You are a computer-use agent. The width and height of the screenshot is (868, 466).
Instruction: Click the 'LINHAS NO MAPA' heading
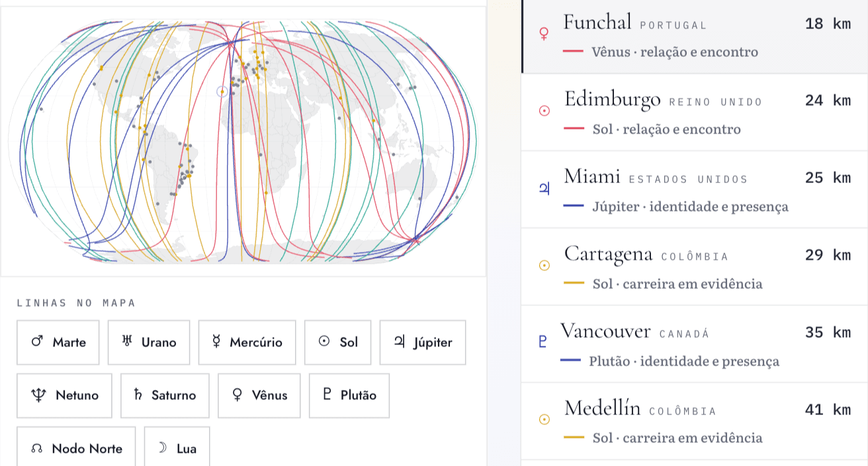[76, 303]
